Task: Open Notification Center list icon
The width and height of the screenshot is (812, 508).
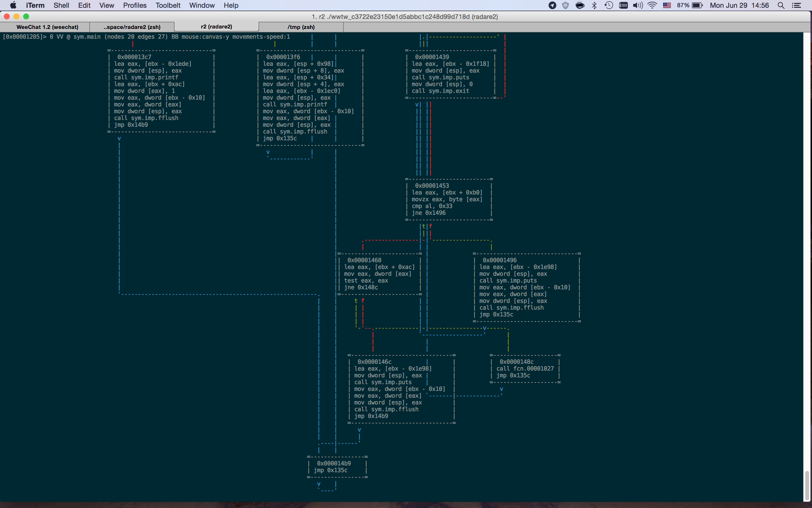Action: pos(797,5)
